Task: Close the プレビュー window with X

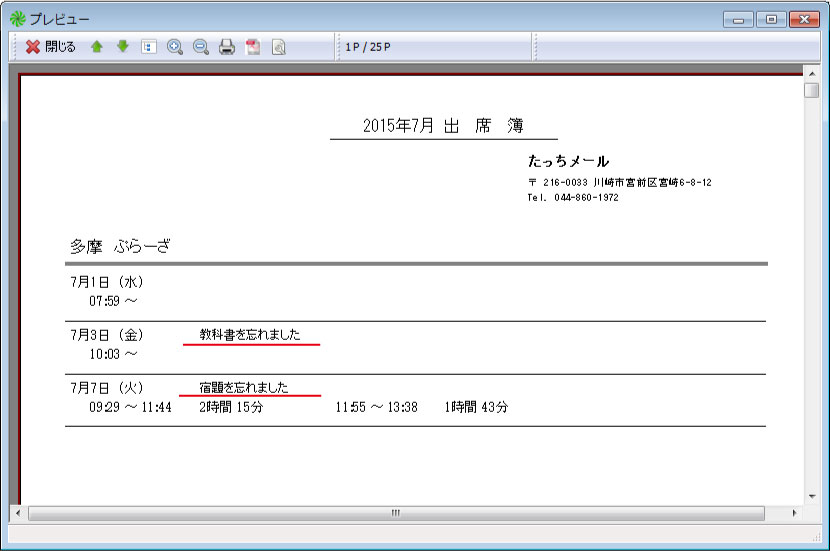Action: [804, 20]
